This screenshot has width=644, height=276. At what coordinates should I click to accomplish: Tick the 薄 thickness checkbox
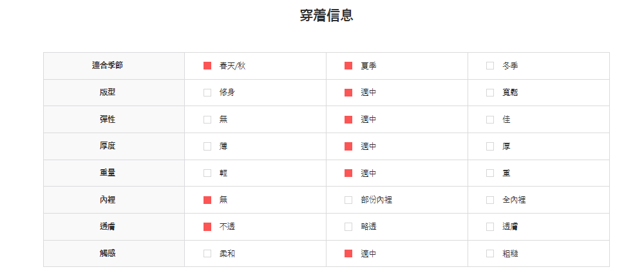(x=207, y=147)
